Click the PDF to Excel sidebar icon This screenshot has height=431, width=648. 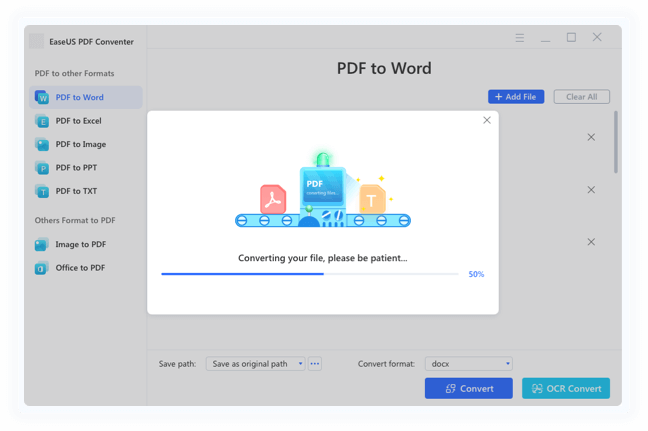(42, 121)
